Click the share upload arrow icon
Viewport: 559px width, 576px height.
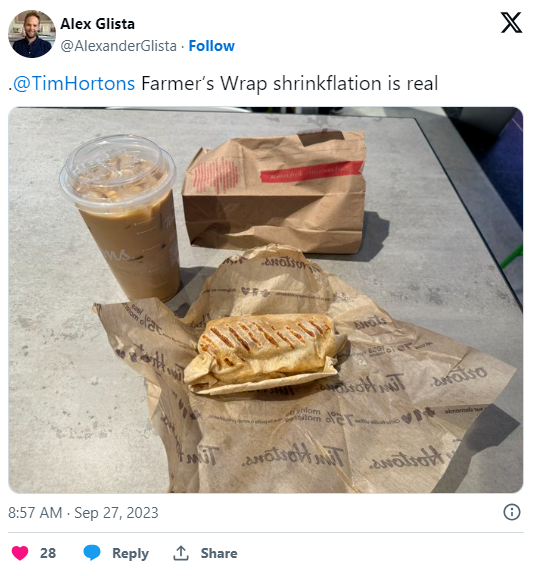181,553
